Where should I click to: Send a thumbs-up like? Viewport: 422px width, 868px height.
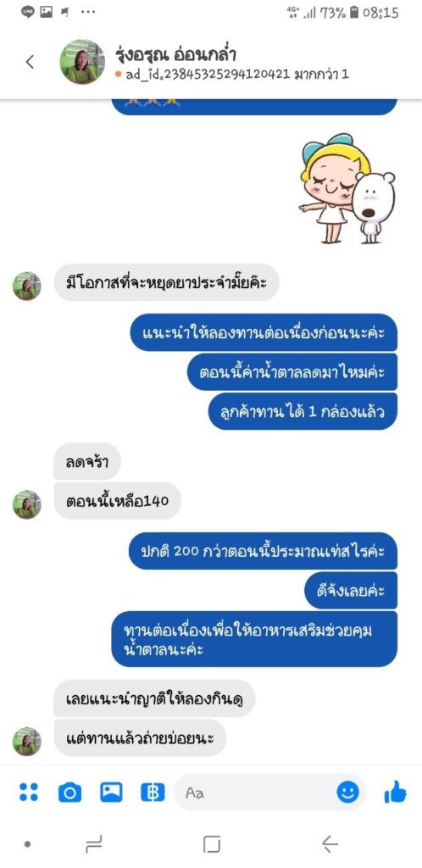[395, 792]
